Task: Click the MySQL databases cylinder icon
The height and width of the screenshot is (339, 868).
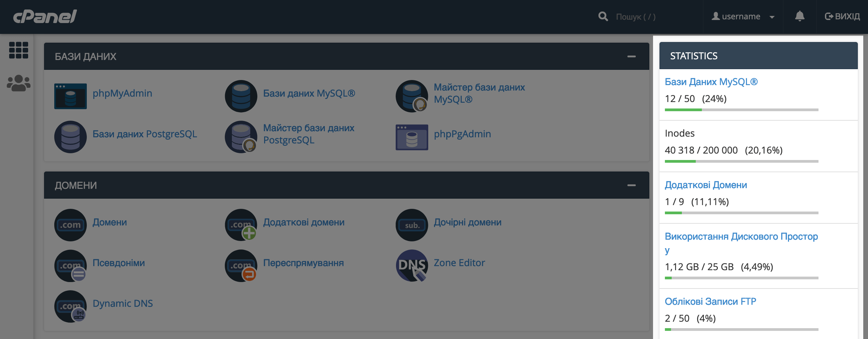Action: [241, 96]
